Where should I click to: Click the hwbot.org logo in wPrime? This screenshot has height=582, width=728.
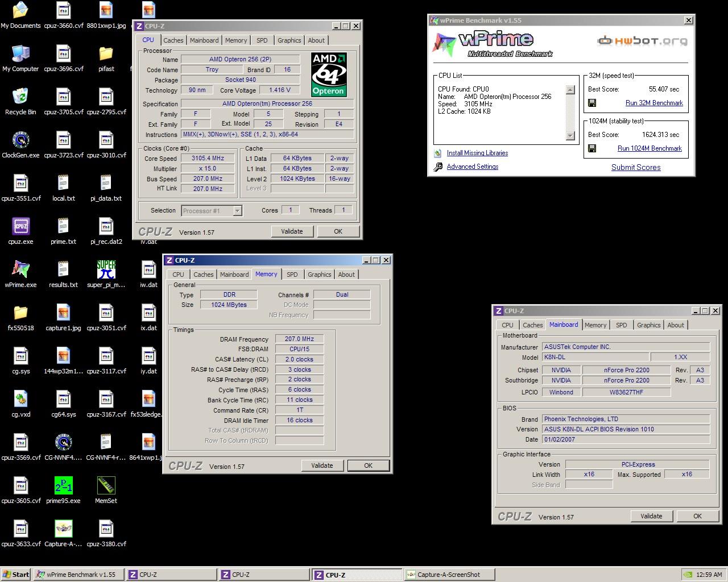pyautogui.click(x=642, y=40)
